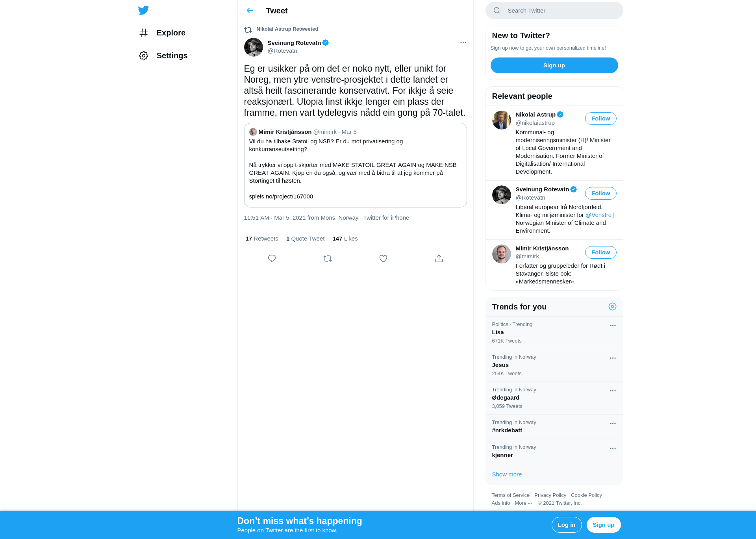
Task: Expand more options for Ødegaard trend
Action: coord(613,391)
